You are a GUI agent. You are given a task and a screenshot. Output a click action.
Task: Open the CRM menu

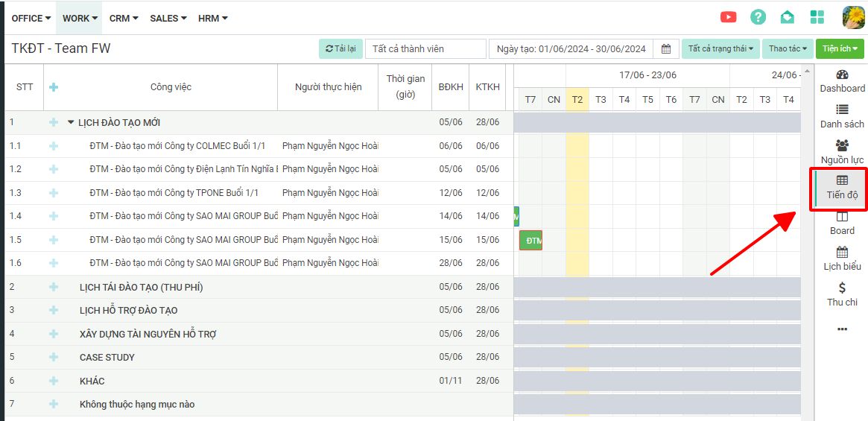click(x=124, y=18)
